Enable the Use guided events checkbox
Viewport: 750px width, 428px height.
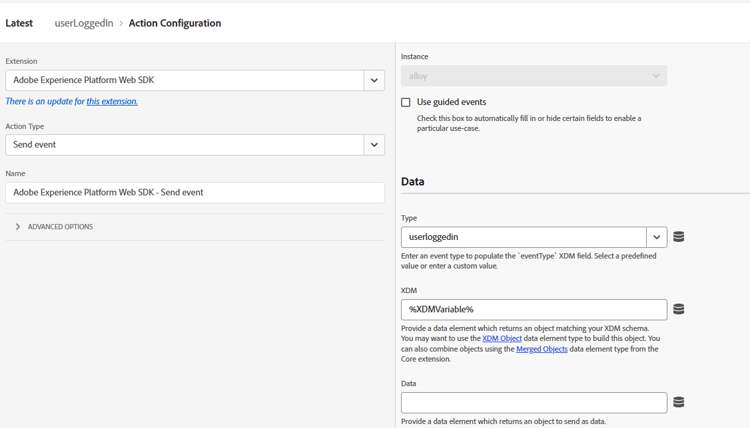click(x=406, y=102)
